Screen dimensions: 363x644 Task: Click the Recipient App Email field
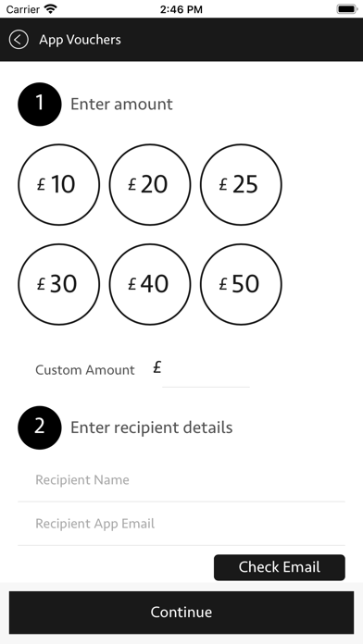tap(181, 524)
